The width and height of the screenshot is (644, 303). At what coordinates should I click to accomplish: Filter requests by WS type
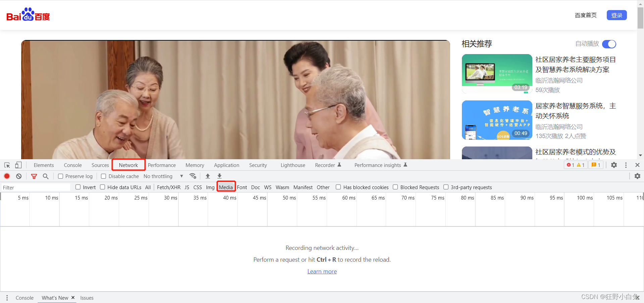point(268,187)
